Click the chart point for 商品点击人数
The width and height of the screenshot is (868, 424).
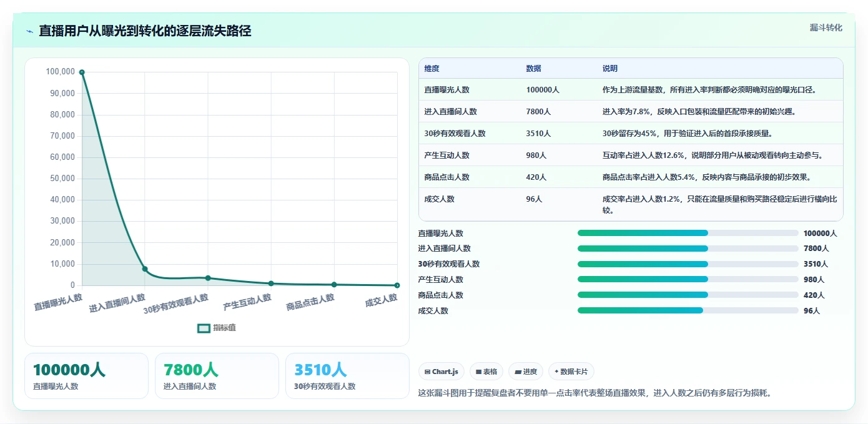point(334,285)
